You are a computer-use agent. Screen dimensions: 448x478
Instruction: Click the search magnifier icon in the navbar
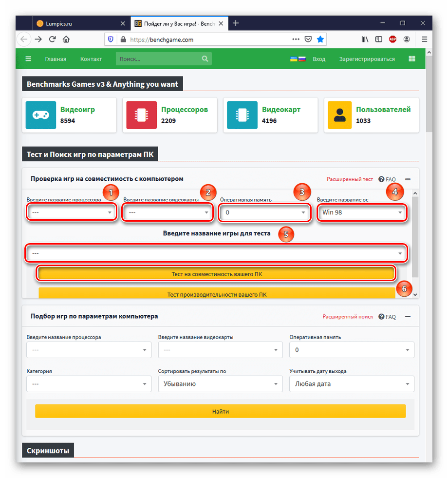(x=205, y=59)
